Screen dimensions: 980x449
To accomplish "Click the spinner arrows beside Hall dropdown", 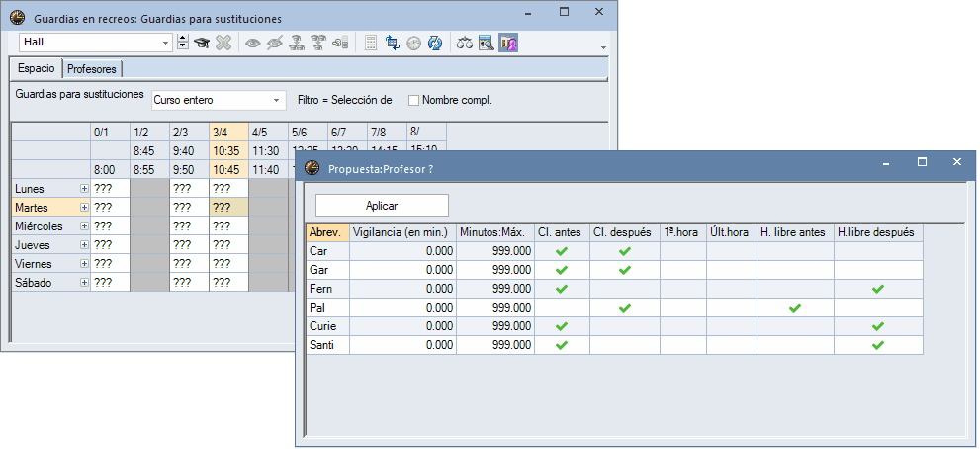I will 183,43.
